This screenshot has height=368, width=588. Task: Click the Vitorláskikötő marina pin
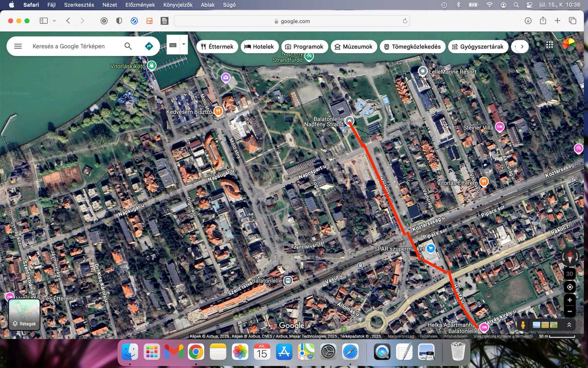tap(152, 65)
